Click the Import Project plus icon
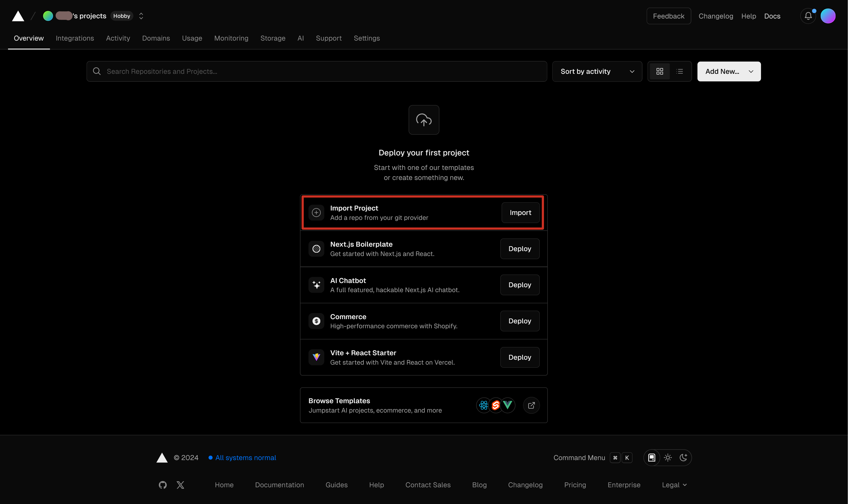This screenshot has height=504, width=848. click(316, 213)
